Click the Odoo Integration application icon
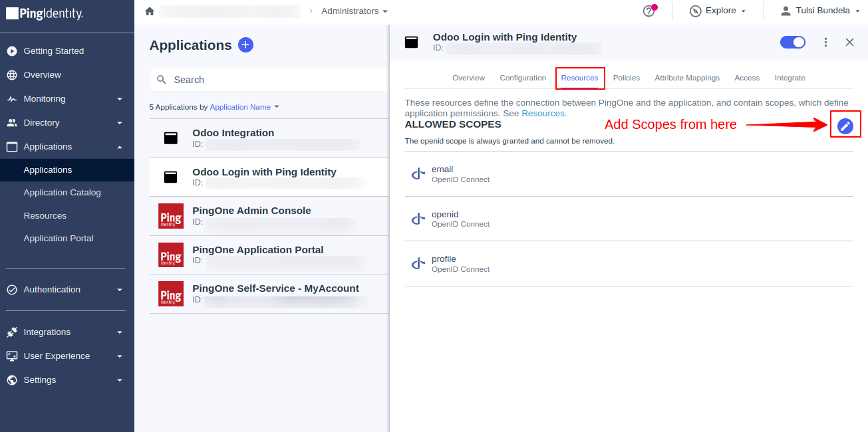Viewport: 868px width, 432px height. click(171, 138)
